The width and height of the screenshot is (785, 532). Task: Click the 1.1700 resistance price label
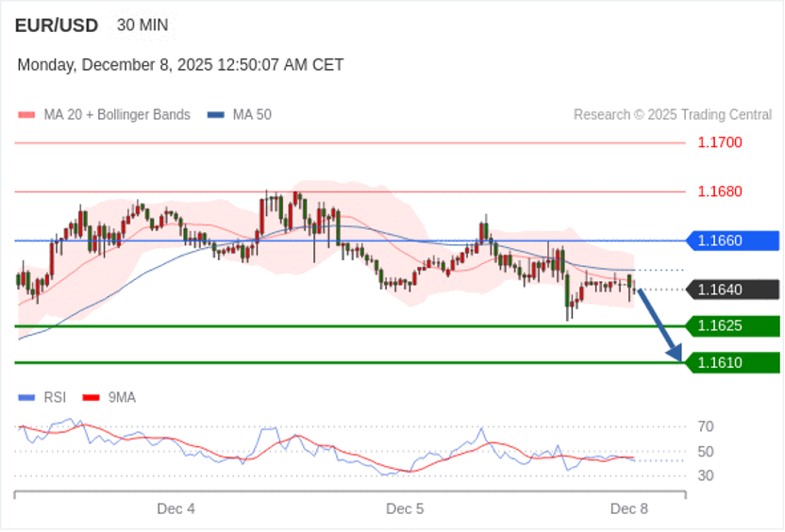(x=720, y=142)
